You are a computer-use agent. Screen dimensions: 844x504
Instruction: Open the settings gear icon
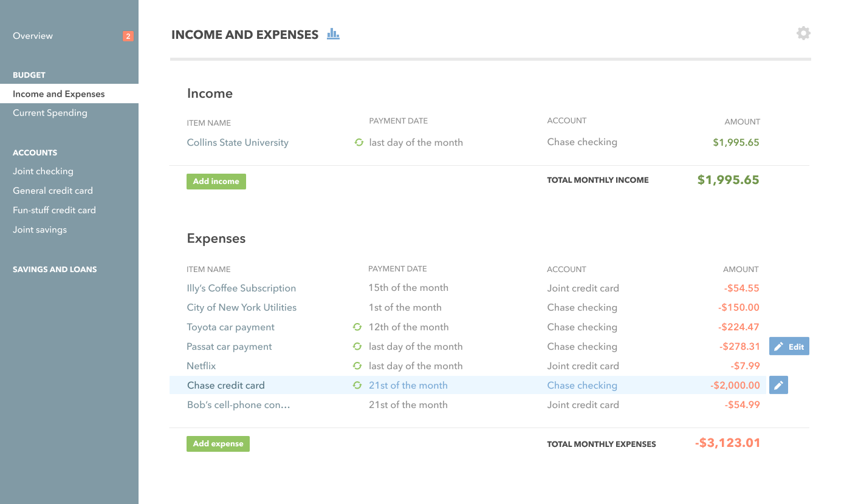click(803, 33)
